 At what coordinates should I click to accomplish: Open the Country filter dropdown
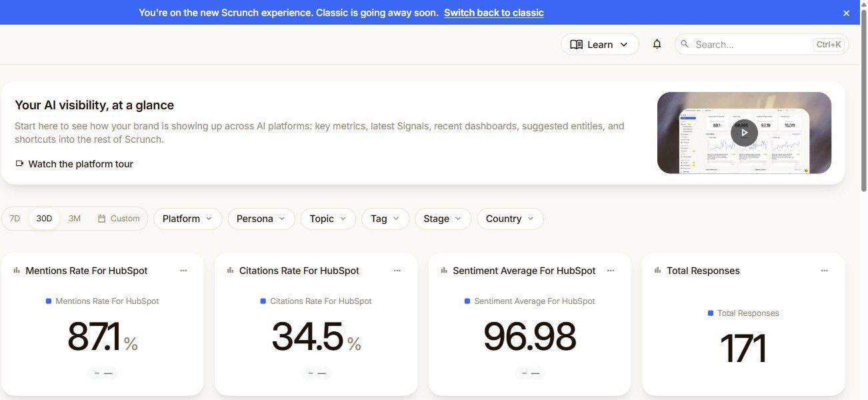click(x=510, y=219)
